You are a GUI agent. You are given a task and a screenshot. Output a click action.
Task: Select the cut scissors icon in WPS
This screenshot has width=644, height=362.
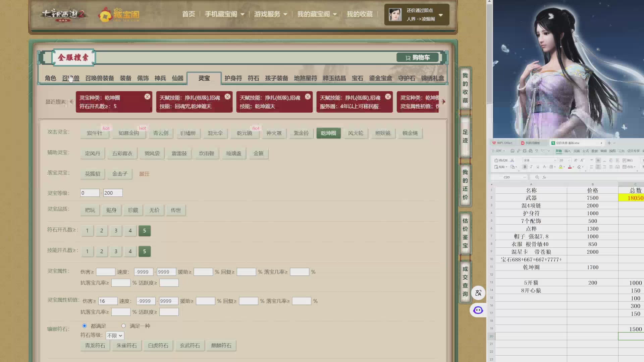pos(512,160)
